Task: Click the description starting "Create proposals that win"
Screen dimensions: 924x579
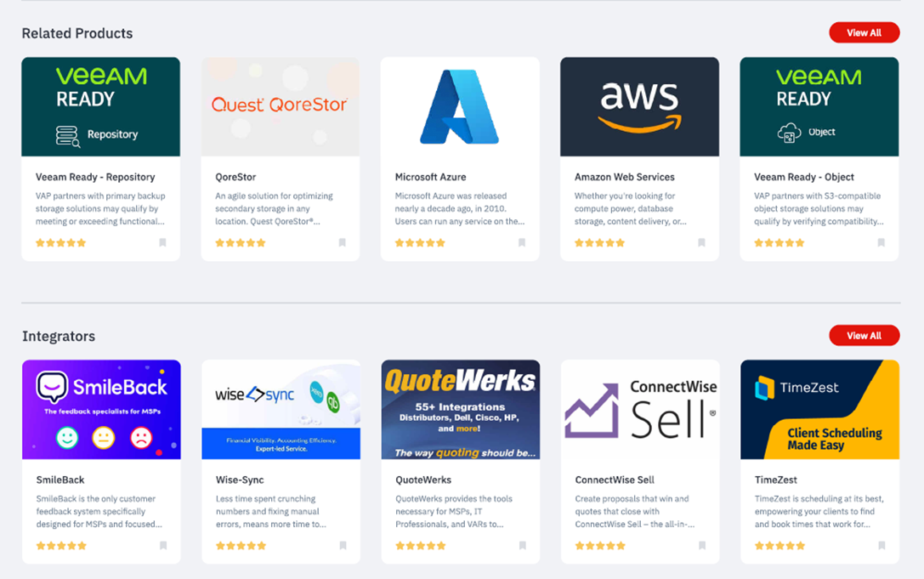Action: [635, 512]
